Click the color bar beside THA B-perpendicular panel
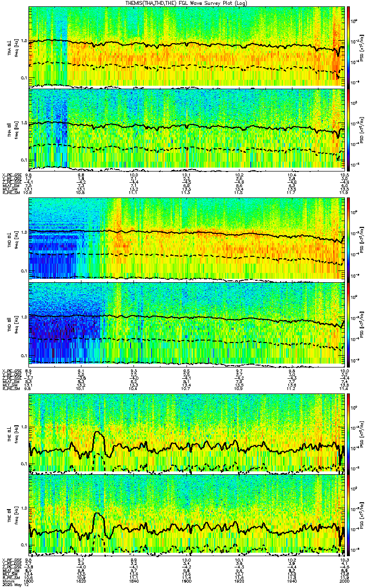Viewport: 368px width, 588px height. click(348, 47)
